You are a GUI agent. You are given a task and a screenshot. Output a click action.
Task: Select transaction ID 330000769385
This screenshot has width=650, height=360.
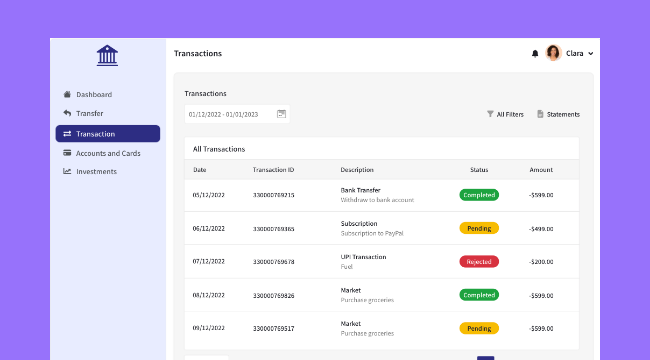[x=274, y=229]
